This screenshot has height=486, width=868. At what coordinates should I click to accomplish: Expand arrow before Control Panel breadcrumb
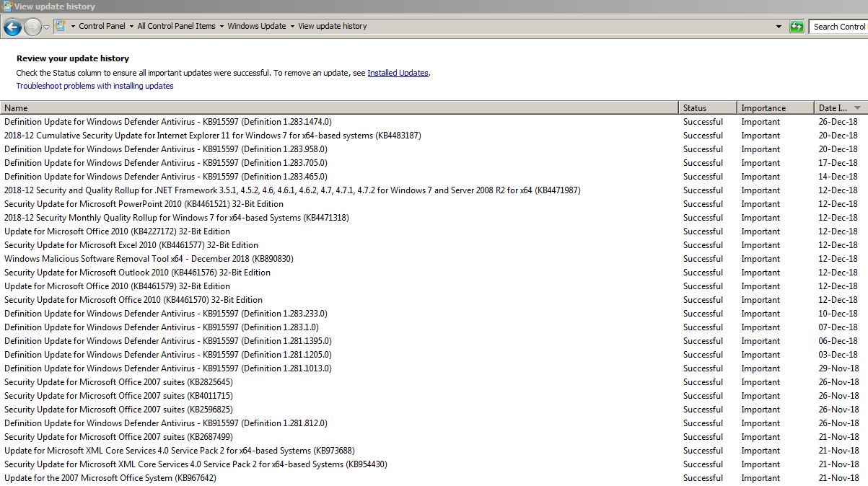(x=73, y=27)
